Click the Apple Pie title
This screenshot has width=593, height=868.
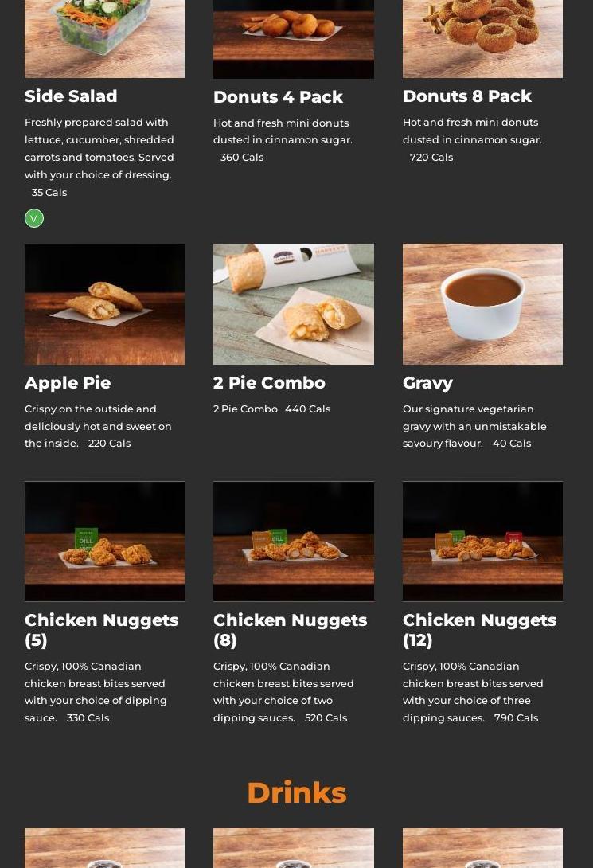click(x=68, y=383)
